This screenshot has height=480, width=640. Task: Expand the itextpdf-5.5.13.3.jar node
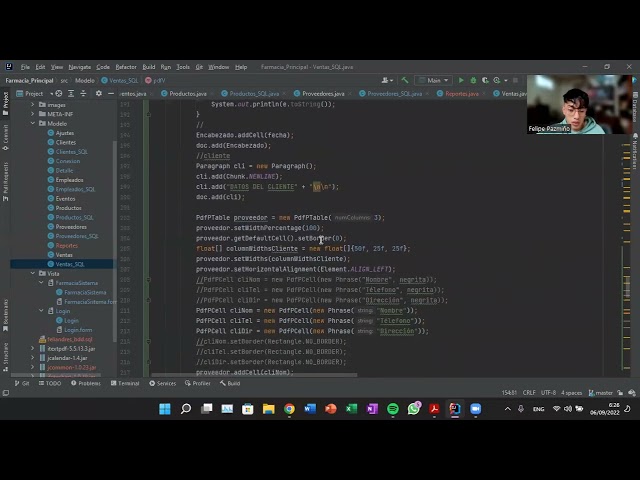(x=33, y=348)
